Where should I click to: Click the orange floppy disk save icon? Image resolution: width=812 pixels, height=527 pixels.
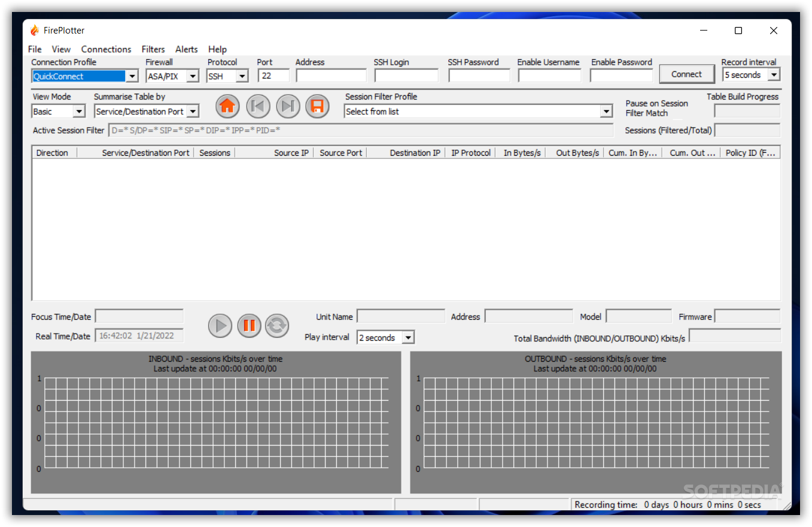click(318, 106)
